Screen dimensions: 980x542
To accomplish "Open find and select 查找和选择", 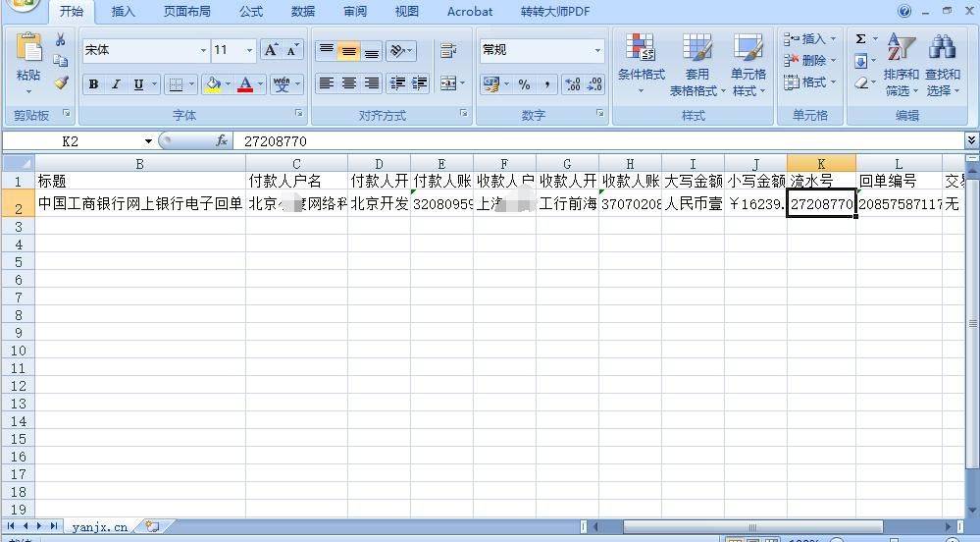I will coord(943,65).
